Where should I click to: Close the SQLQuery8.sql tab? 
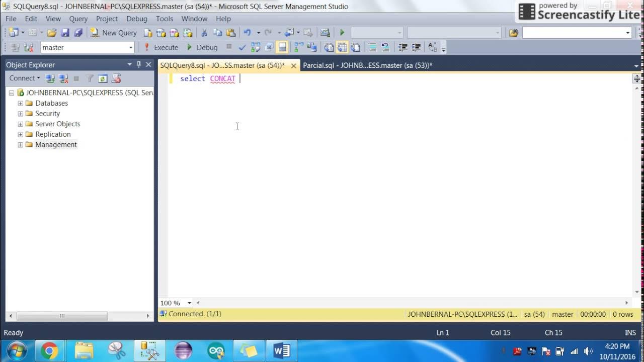coord(294,65)
